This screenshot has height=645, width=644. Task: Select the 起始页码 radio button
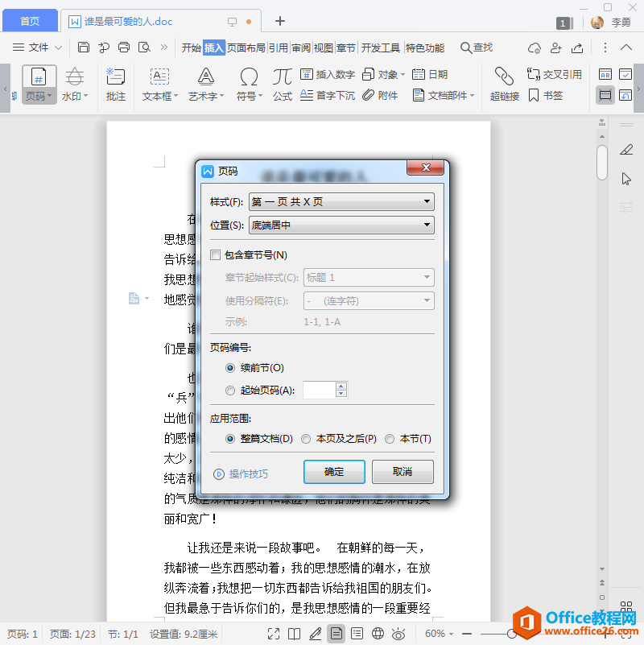[230, 391]
